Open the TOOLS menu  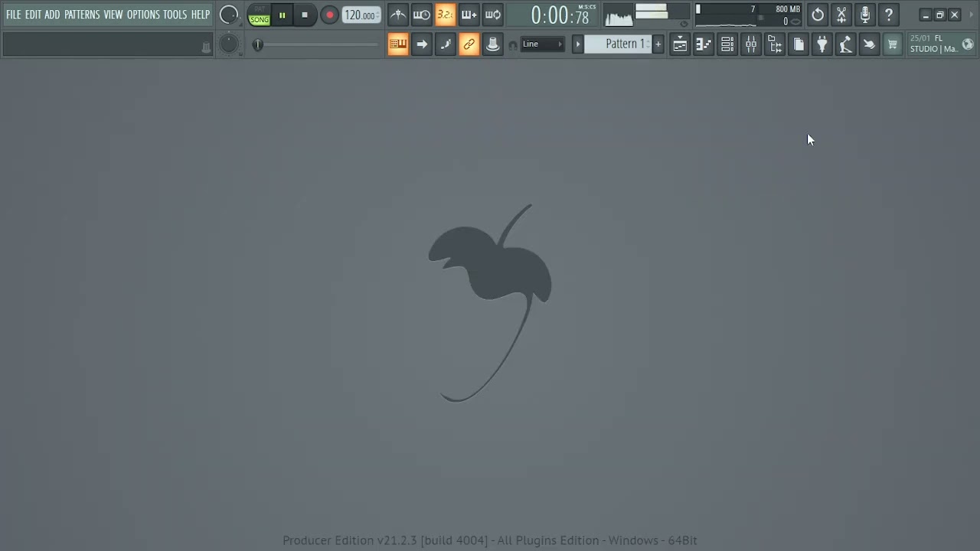coord(175,15)
